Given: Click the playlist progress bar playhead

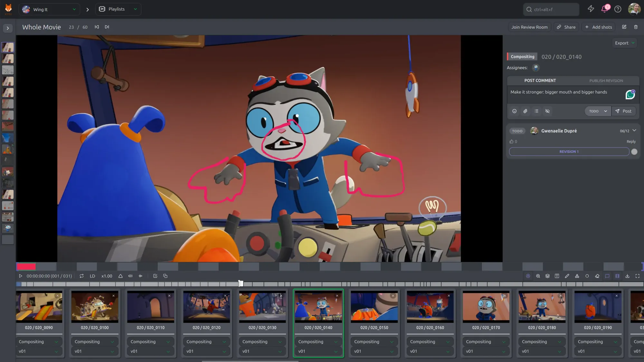Looking at the screenshot, I should click(x=241, y=284).
